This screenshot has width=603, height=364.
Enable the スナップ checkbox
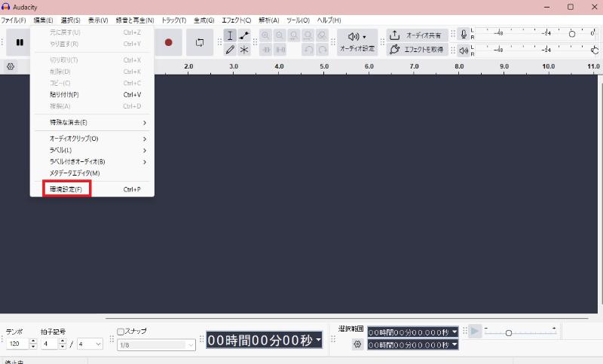pyautogui.click(x=121, y=332)
